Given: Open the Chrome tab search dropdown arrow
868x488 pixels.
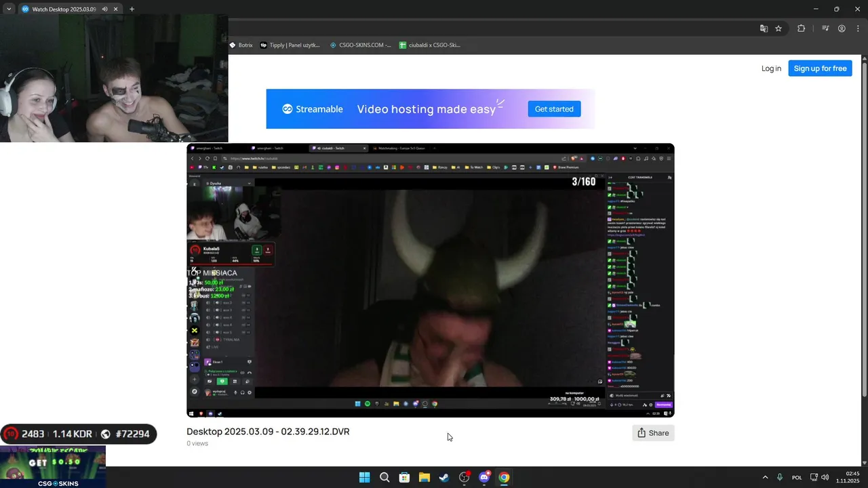Looking at the screenshot, I should point(9,9).
